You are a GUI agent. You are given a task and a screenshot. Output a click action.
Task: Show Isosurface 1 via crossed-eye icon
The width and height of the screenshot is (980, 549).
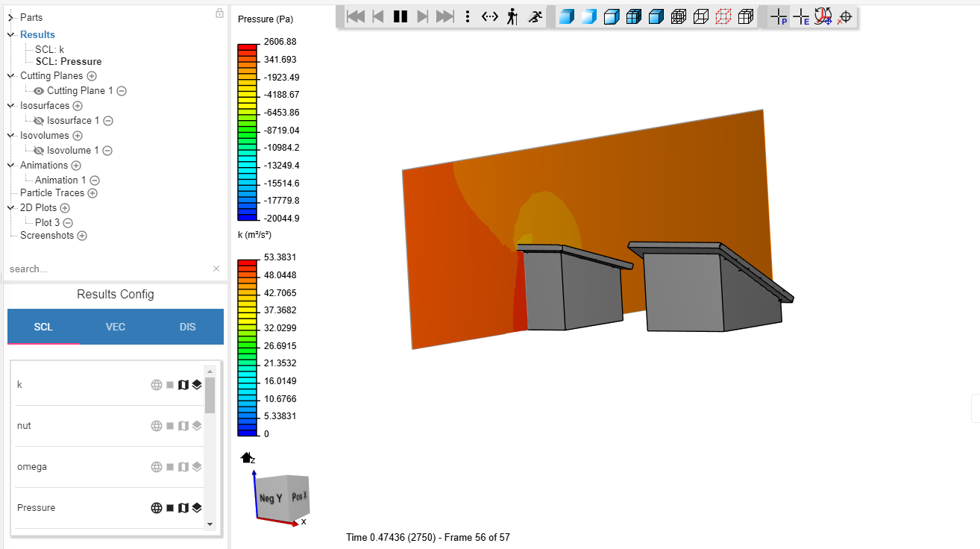tap(39, 121)
